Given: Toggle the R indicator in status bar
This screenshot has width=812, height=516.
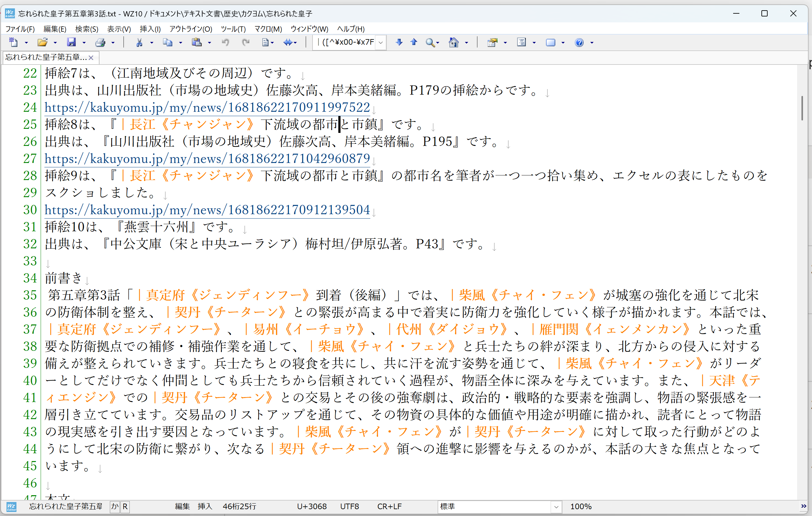Looking at the screenshot, I should click(125, 506).
